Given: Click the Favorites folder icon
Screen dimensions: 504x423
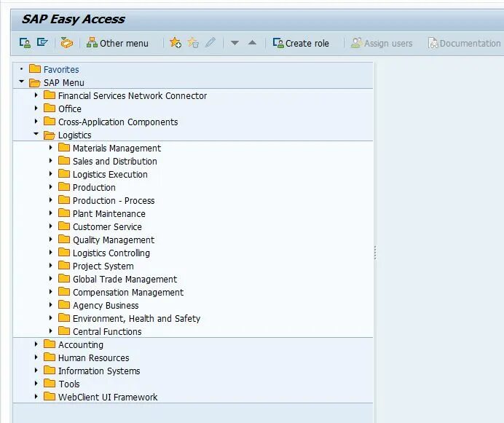Looking at the screenshot, I should [x=35, y=68].
